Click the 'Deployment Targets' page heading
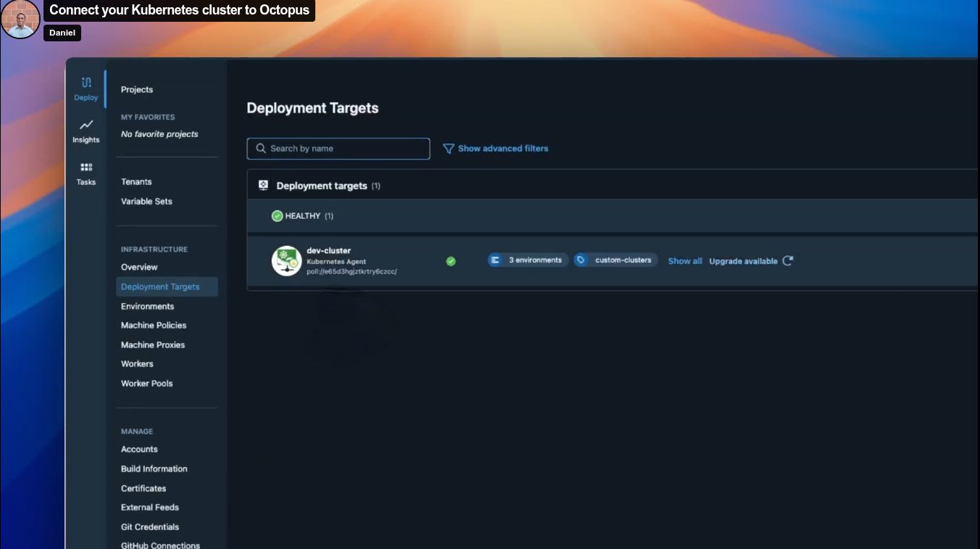This screenshot has height=549, width=980. pyautogui.click(x=312, y=108)
